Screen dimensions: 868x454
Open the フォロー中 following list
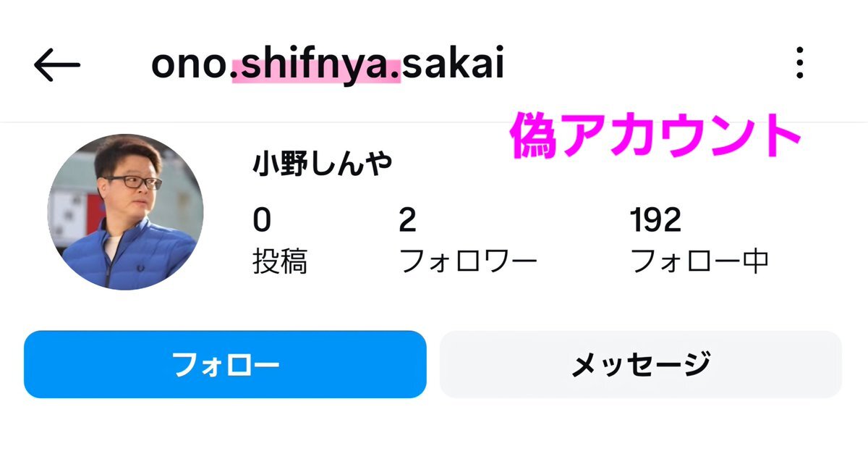click(x=699, y=261)
